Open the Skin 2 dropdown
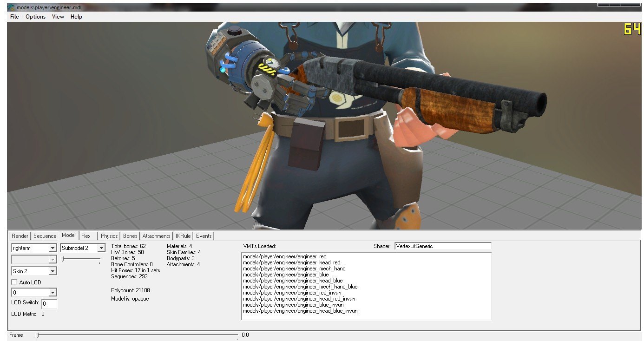The width and height of the screenshot is (644, 341). pyautogui.click(x=53, y=271)
